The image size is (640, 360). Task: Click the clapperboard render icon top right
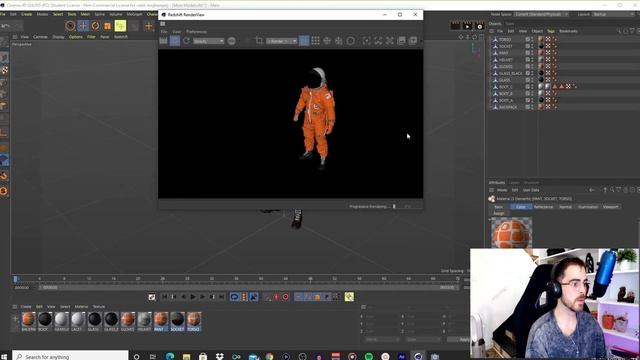(456, 26)
